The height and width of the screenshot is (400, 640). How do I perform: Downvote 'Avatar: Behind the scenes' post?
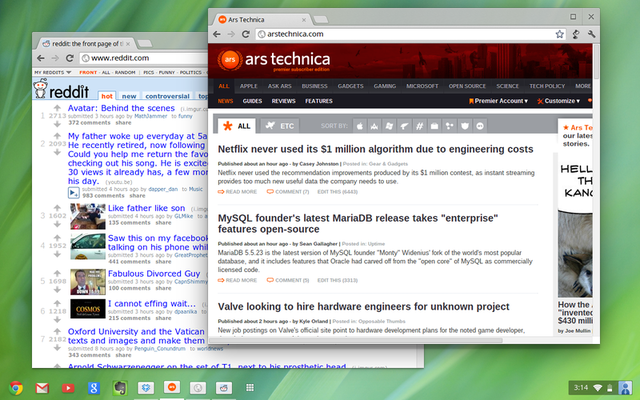click(x=57, y=124)
